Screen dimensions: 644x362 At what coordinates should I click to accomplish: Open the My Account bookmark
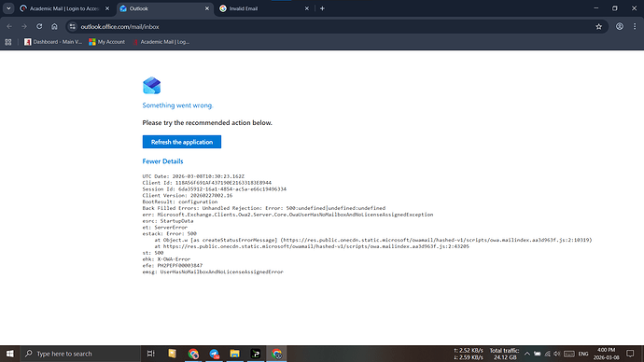[106, 42]
